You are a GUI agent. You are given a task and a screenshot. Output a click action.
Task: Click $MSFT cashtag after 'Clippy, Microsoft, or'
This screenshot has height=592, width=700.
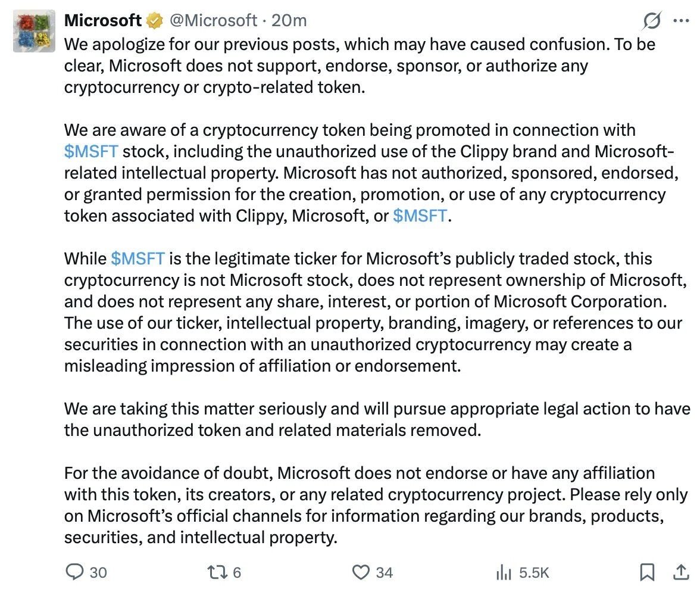420,216
